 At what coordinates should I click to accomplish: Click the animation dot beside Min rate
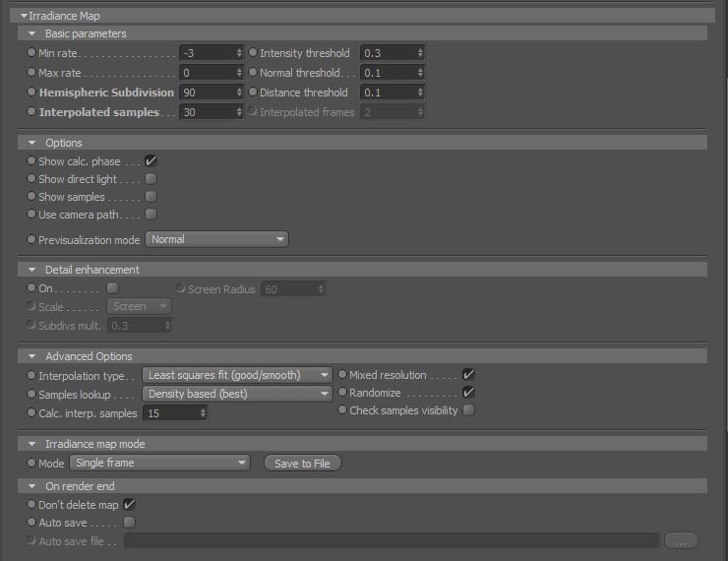pyautogui.click(x=31, y=52)
